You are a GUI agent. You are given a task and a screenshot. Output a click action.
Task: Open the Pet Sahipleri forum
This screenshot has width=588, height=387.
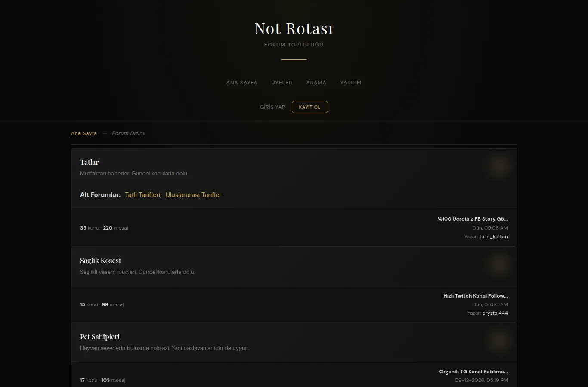(100, 337)
